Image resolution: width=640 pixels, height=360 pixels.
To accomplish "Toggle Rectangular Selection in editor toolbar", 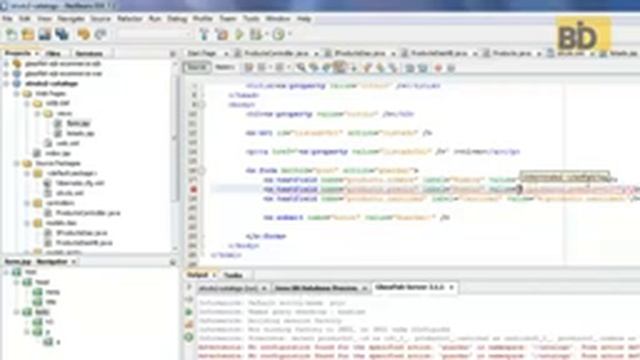I will pyautogui.click(x=353, y=68).
